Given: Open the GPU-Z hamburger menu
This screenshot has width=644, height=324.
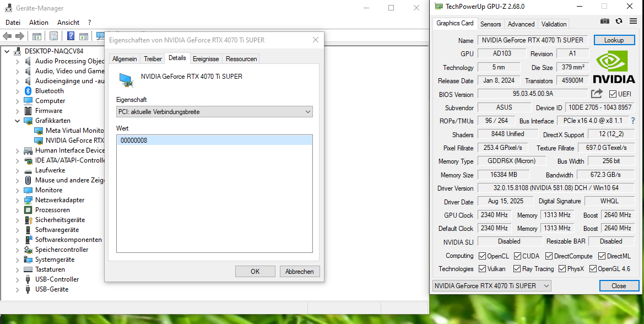Looking at the screenshot, I should tap(633, 21).
